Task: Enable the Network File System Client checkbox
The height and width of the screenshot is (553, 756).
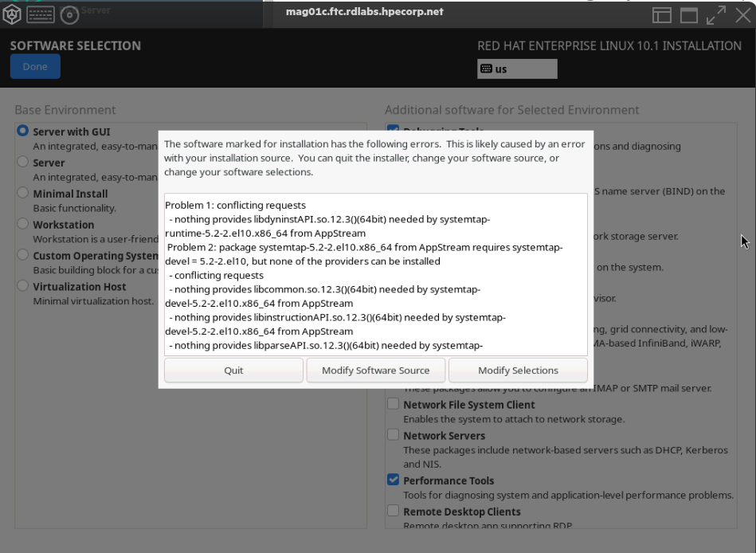Action: point(393,405)
